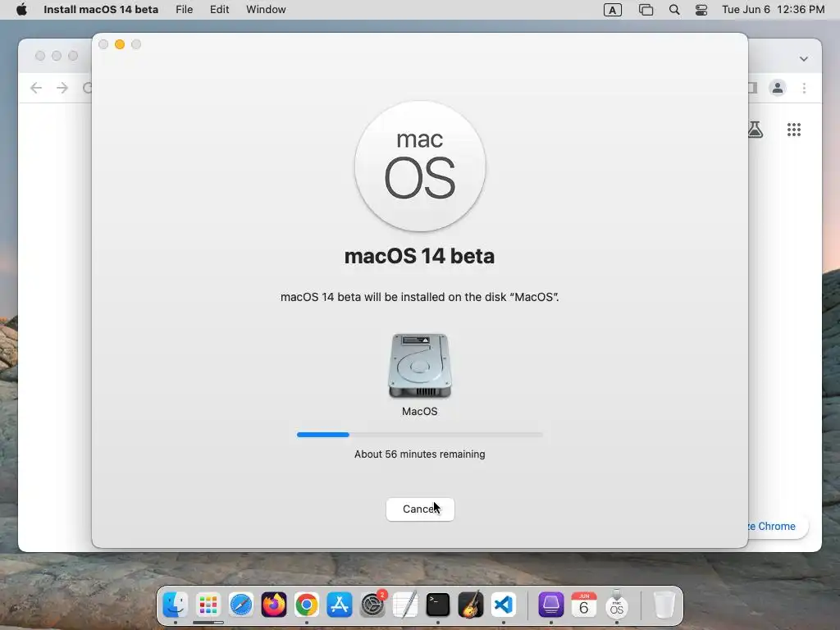Open Finder from the Dock

pos(176,605)
